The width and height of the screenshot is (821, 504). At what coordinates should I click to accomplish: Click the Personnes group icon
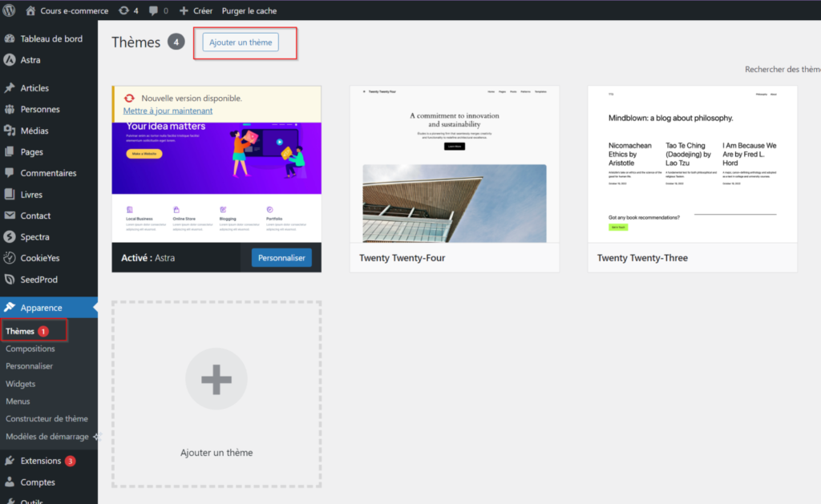[10, 110]
